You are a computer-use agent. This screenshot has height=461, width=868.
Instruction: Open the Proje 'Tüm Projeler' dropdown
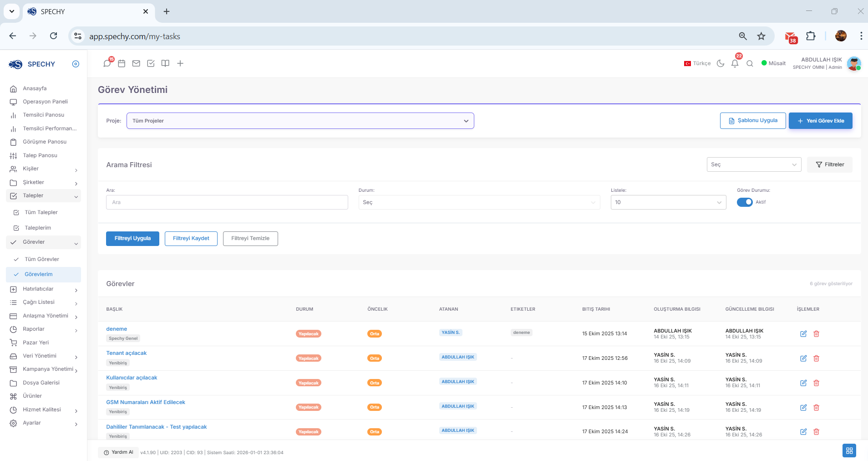[300, 121]
